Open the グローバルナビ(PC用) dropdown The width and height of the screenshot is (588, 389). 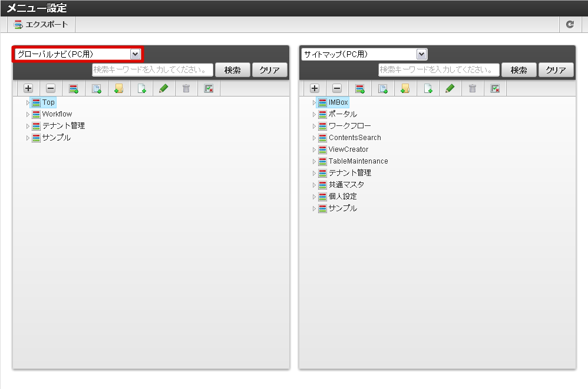point(78,54)
